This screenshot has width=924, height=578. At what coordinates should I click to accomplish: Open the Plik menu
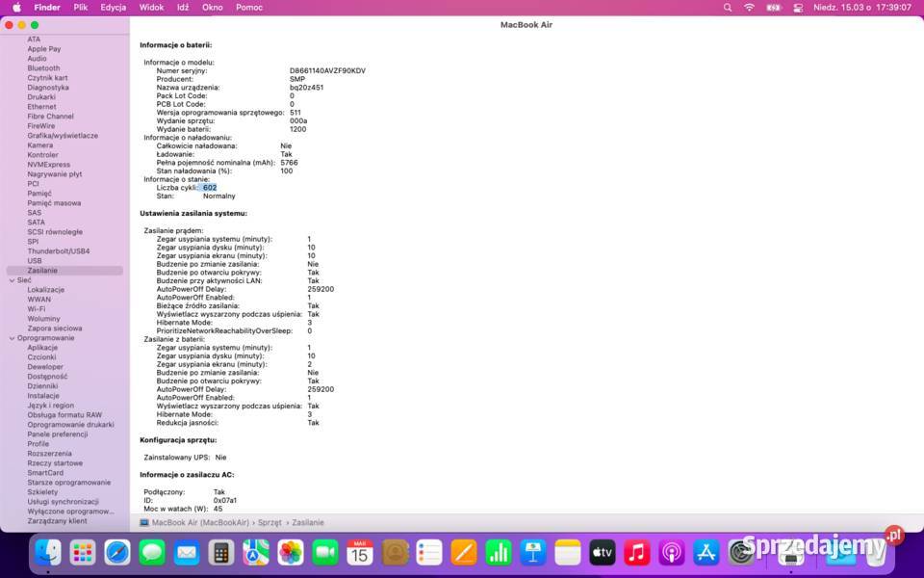81,8
